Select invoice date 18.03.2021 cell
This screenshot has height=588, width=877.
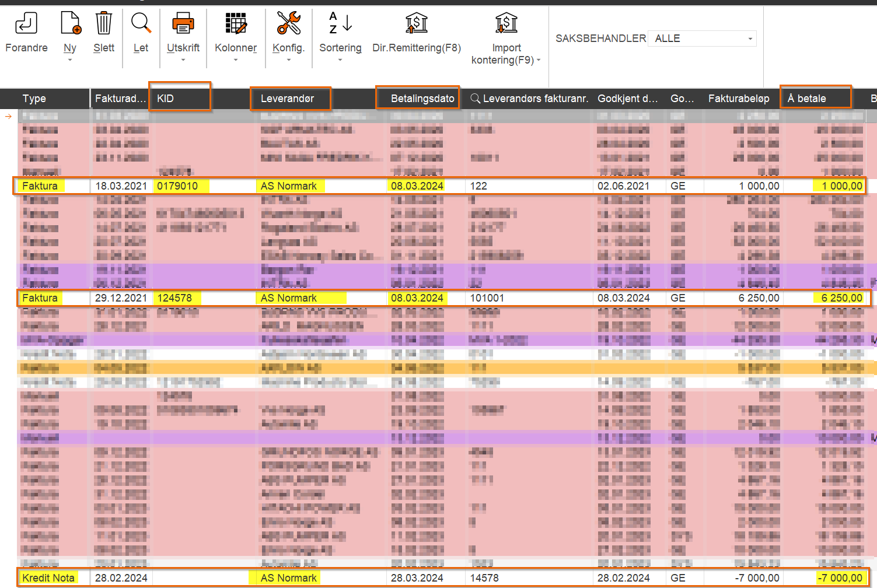[x=121, y=186]
